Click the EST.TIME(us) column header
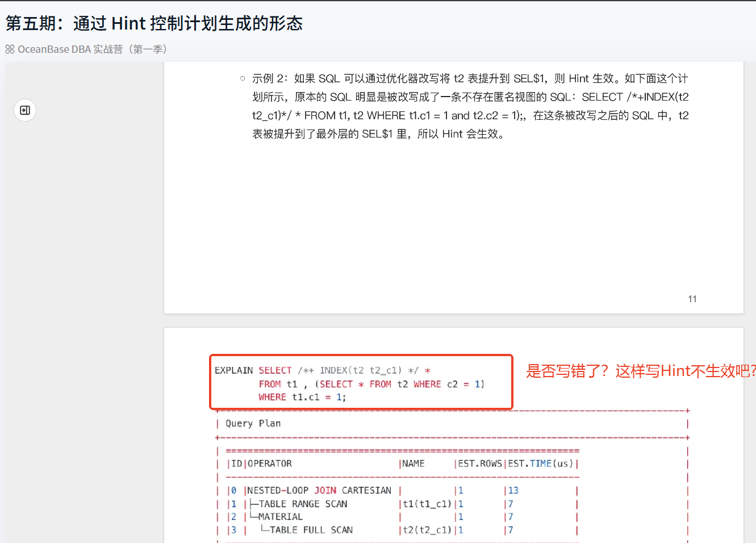The width and height of the screenshot is (756, 543). (541, 463)
